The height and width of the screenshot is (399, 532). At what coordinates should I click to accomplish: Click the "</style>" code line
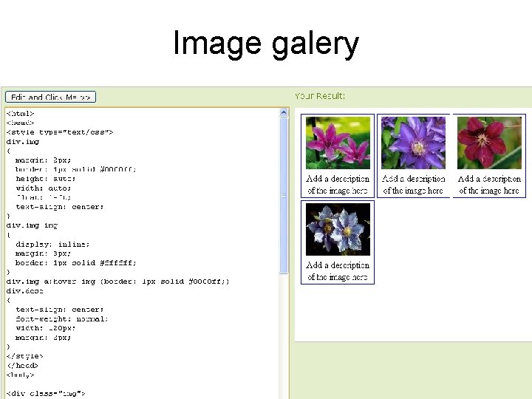[x=25, y=356]
